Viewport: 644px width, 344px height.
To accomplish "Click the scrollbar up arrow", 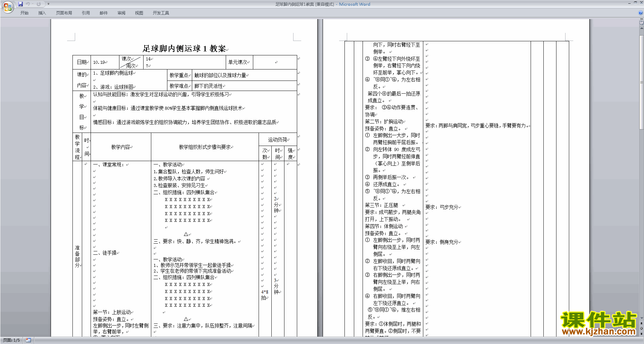I will pos(642,28).
